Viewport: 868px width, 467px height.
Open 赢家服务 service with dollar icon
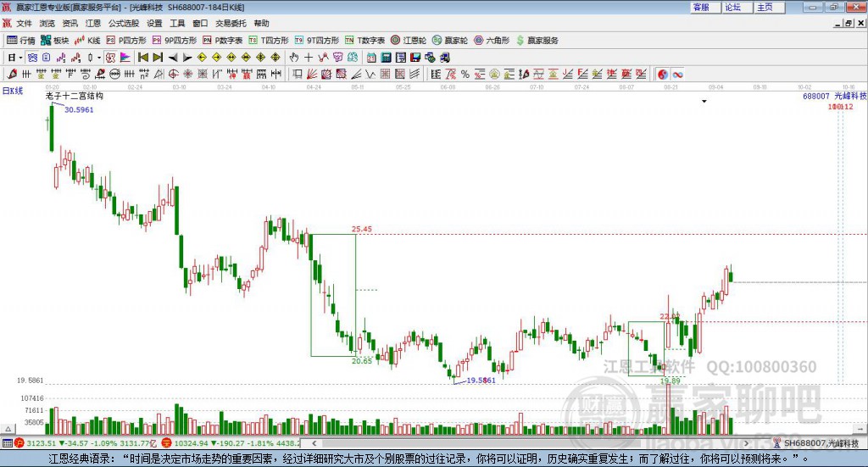537,41
